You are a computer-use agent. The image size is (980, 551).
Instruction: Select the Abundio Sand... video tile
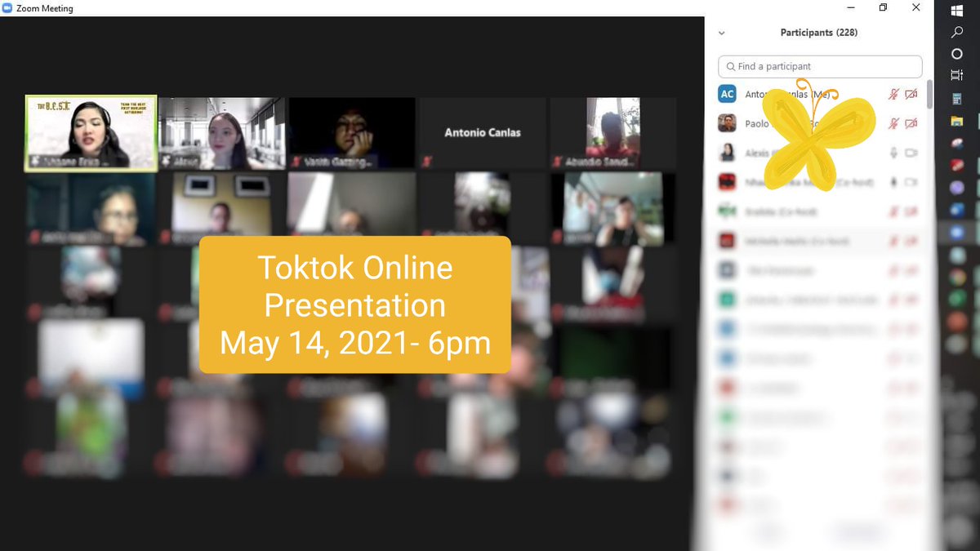pyautogui.click(x=613, y=133)
